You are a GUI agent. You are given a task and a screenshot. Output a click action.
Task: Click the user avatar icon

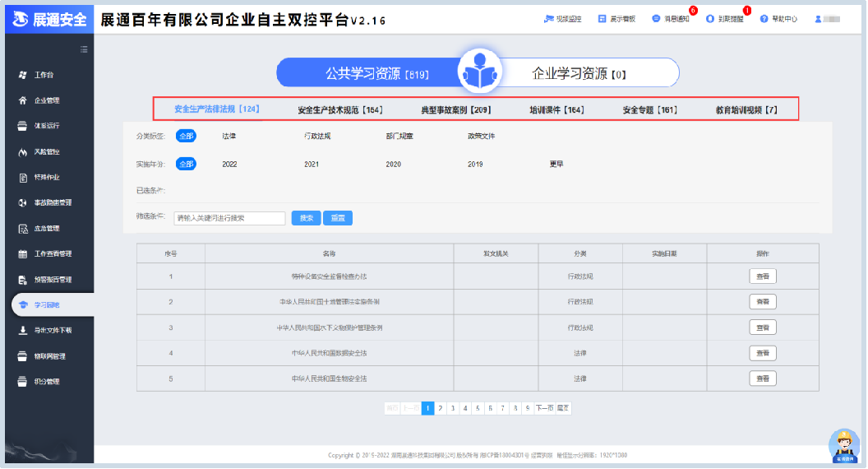[818, 19]
